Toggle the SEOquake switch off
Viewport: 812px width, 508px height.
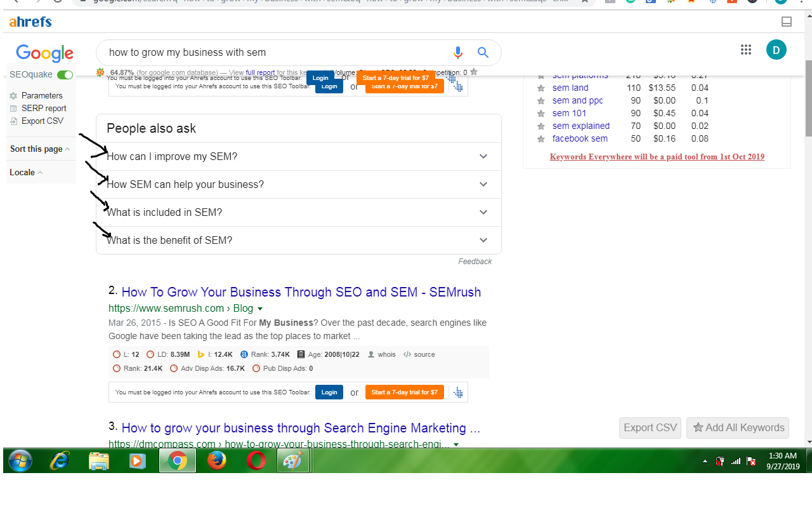(x=65, y=75)
